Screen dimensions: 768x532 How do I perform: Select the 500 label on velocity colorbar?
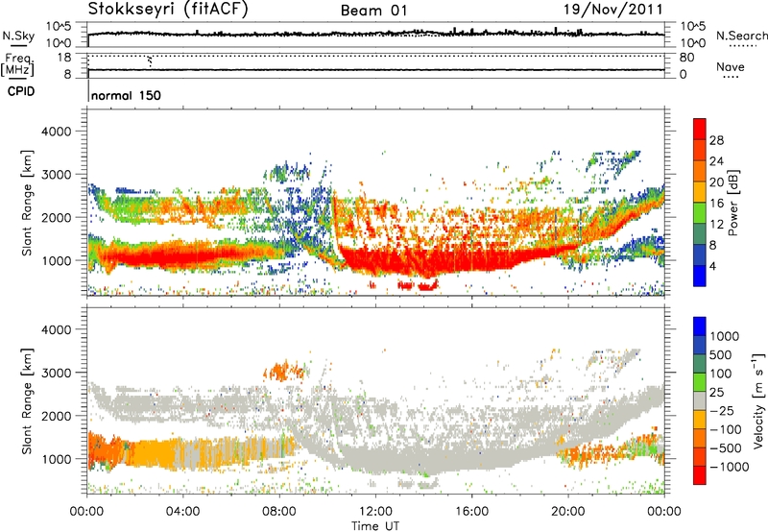click(721, 355)
